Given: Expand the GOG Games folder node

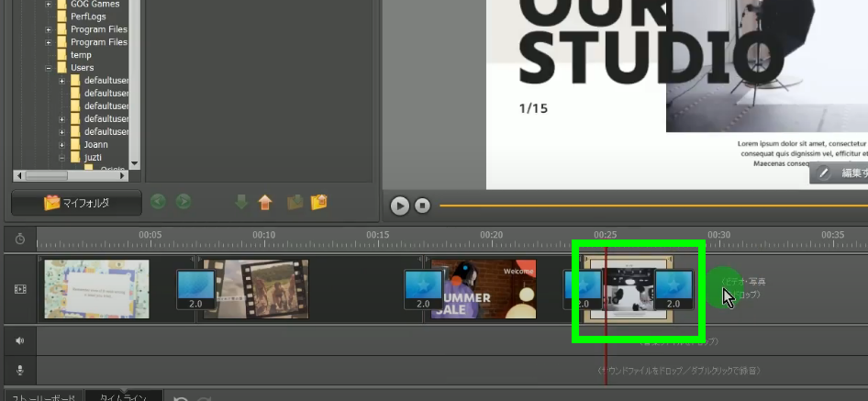Looking at the screenshot, I should point(49,4).
